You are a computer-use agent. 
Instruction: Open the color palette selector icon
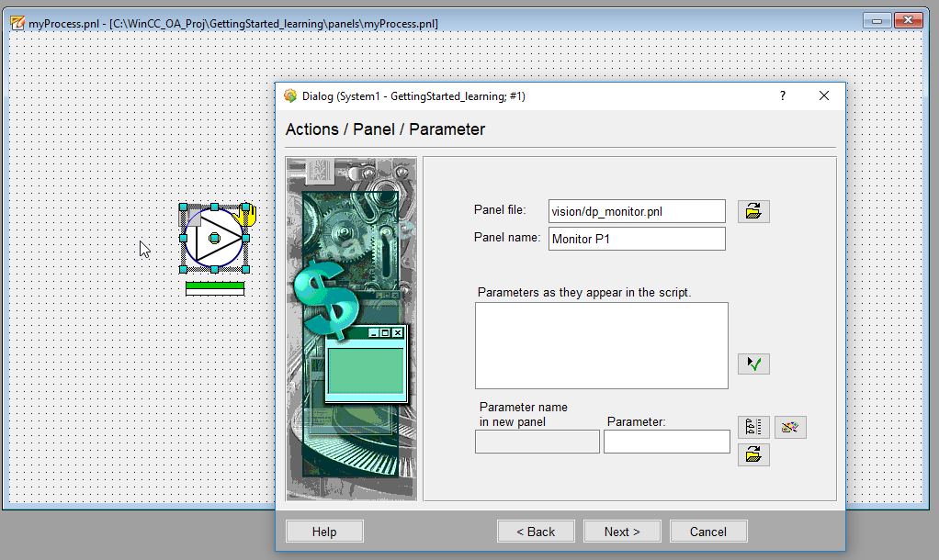coord(790,427)
